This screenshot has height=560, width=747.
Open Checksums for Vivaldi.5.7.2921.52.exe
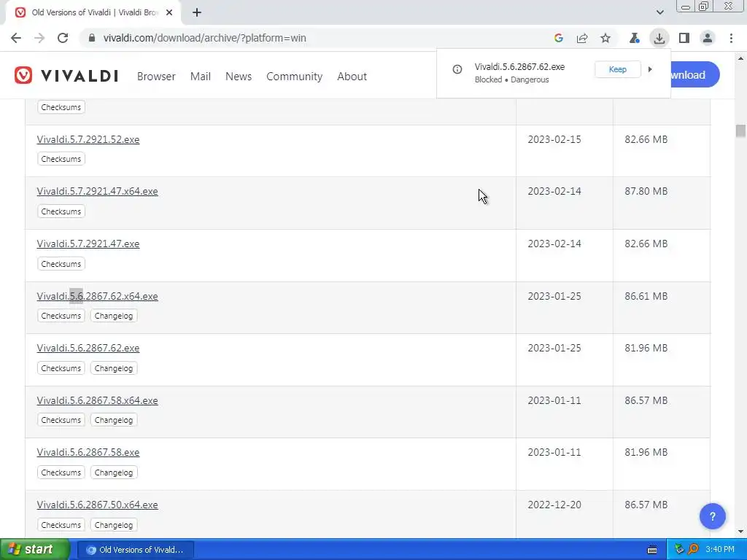click(61, 159)
